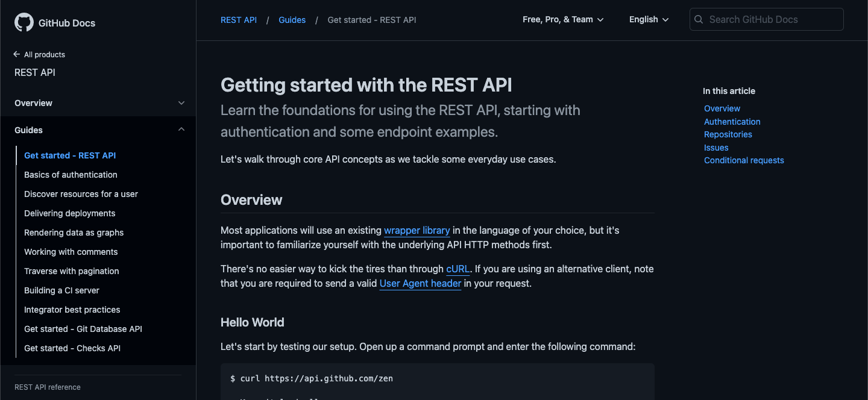Viewport: 868px width, 400px height.
Task: Jump to Conditional requests in article outline
Action: (744, 160)
